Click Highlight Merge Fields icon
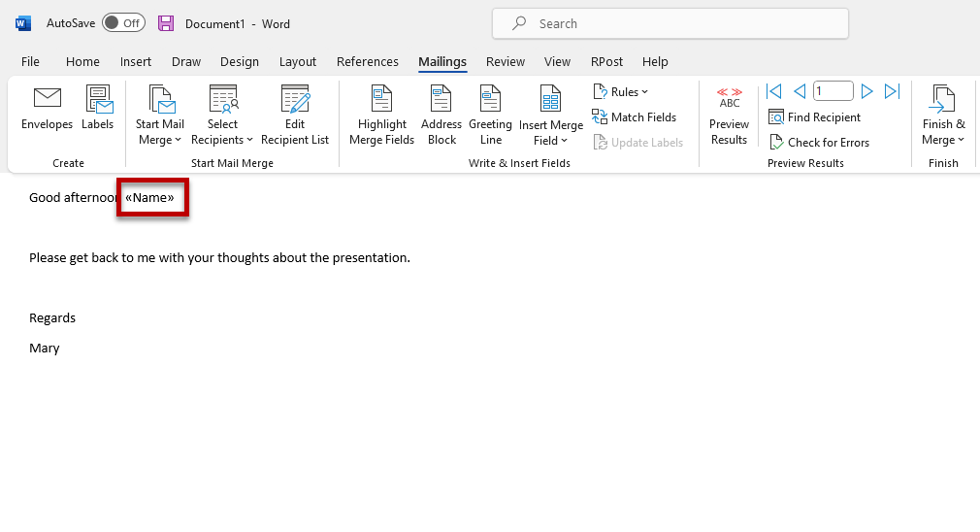The image size is (980, 532). coord(381,99)
